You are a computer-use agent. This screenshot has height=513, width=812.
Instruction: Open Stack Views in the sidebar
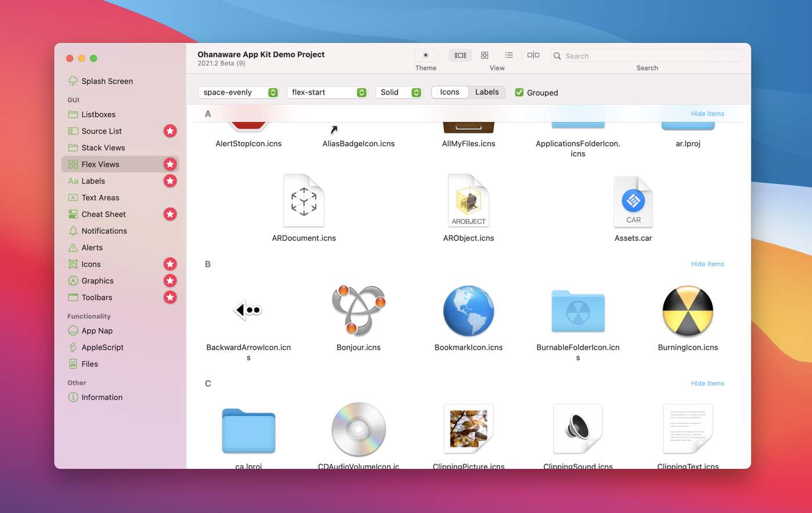pyautogui.click(x=120, y=148)
